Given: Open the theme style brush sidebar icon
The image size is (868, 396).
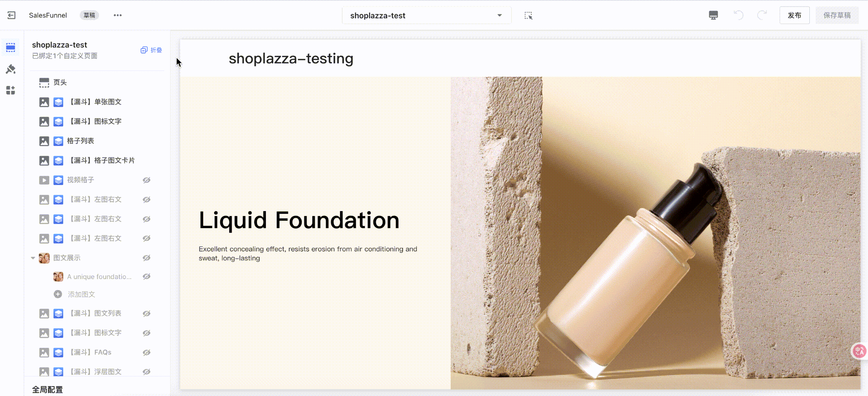Looking at the screenshot, I should point(11,69).
